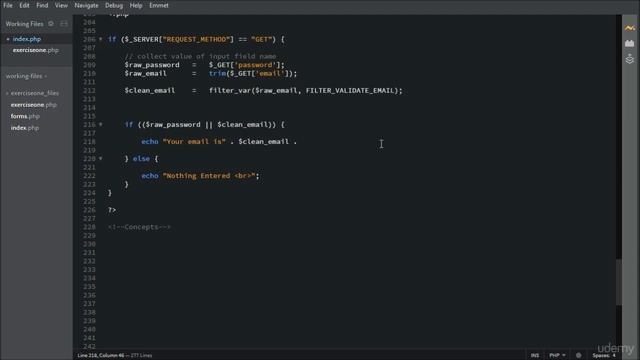Image resolution: width=640 pixels, height=360 pixels.
Task: Open the Navigate menu
Action: pos(87,5)
